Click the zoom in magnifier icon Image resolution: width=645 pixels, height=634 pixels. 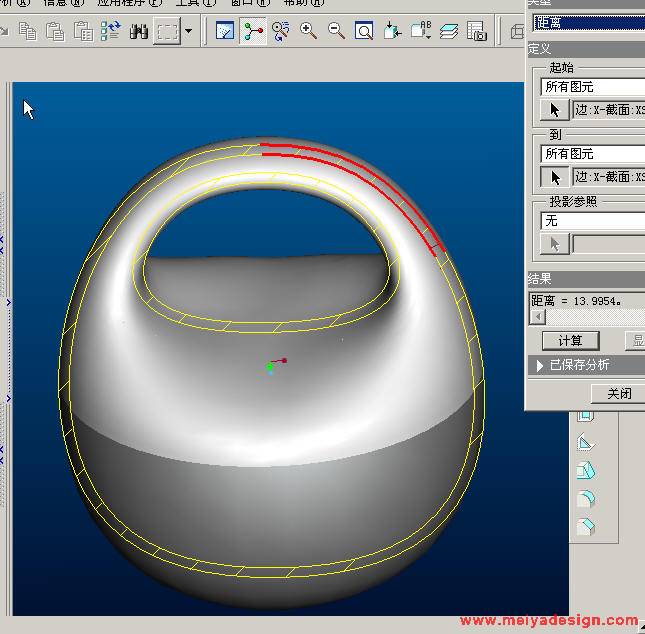(x=309, y=32)
